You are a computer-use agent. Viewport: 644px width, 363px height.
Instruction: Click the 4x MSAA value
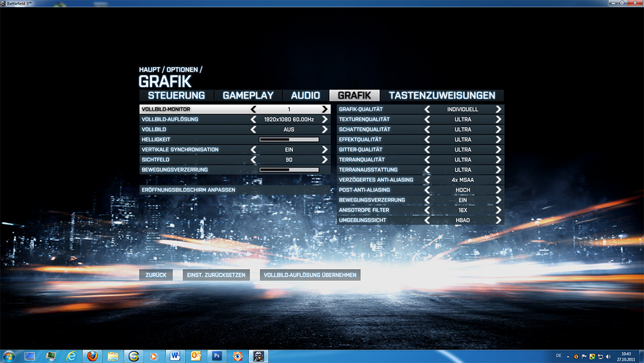pyautogui.click(x=462, y=180)
